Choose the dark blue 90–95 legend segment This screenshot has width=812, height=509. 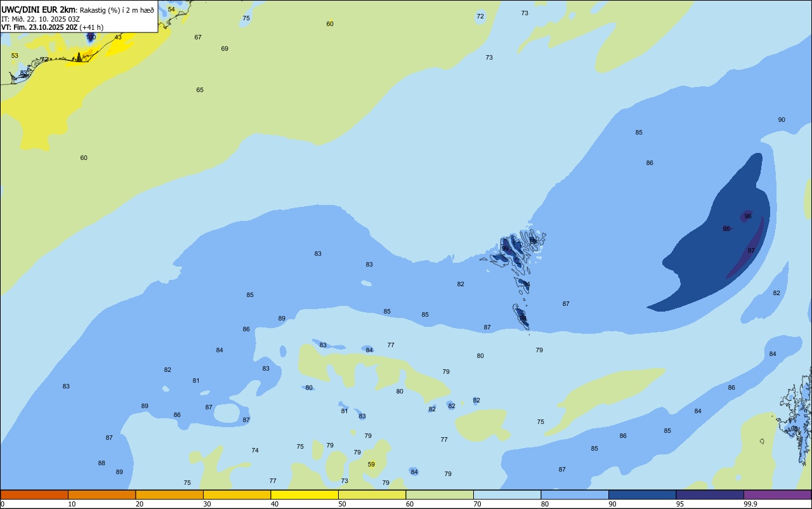[642, 494]
